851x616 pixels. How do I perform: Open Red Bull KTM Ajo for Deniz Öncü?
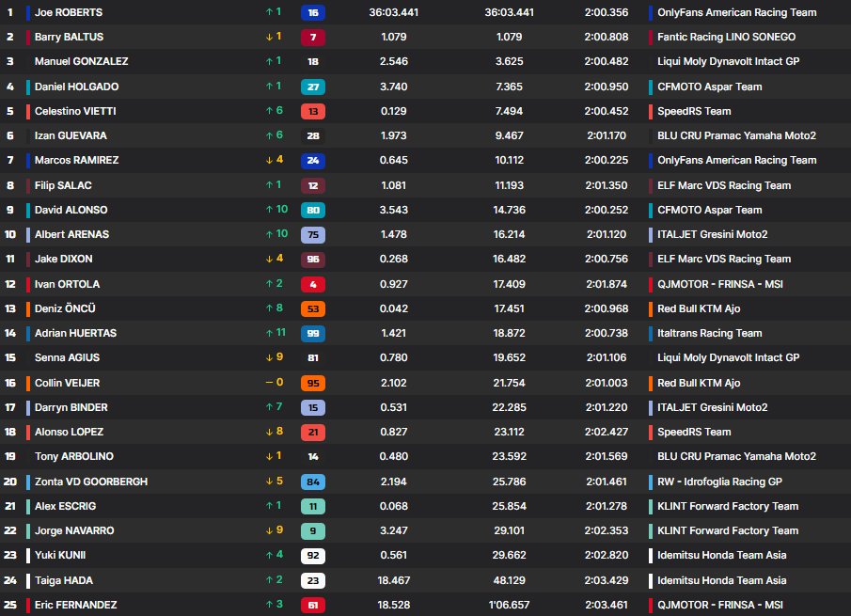699,308
